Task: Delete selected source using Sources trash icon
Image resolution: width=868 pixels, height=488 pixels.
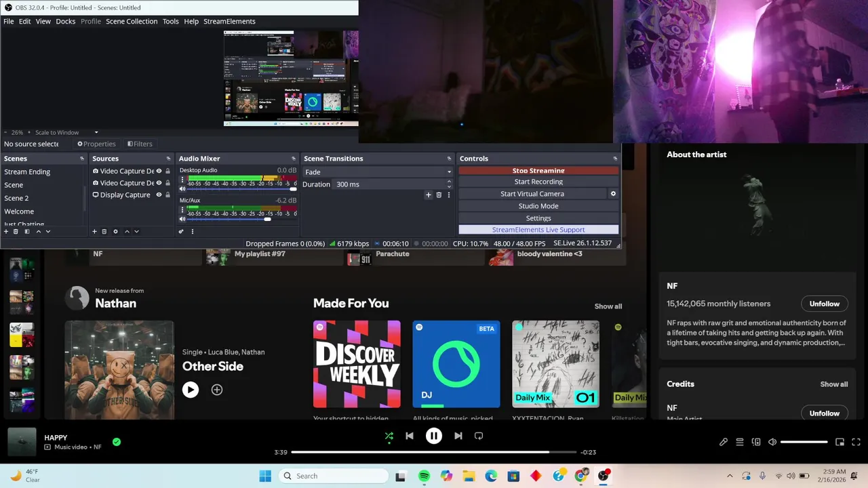Action: coord(104,232)
